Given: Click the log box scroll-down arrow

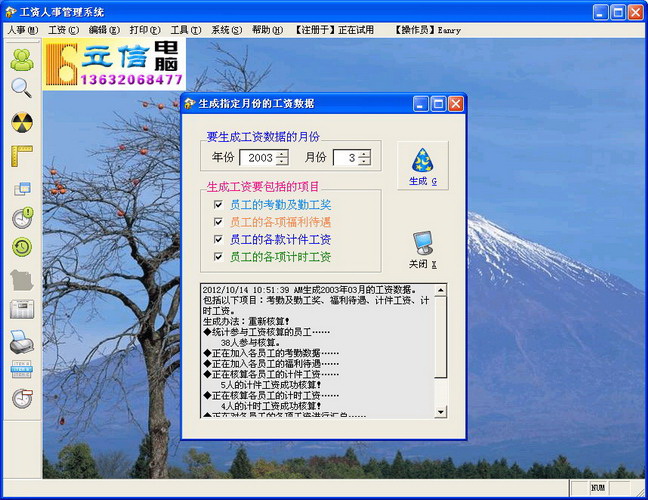Looking at the screenshot, I should click(x=441, y=411).
